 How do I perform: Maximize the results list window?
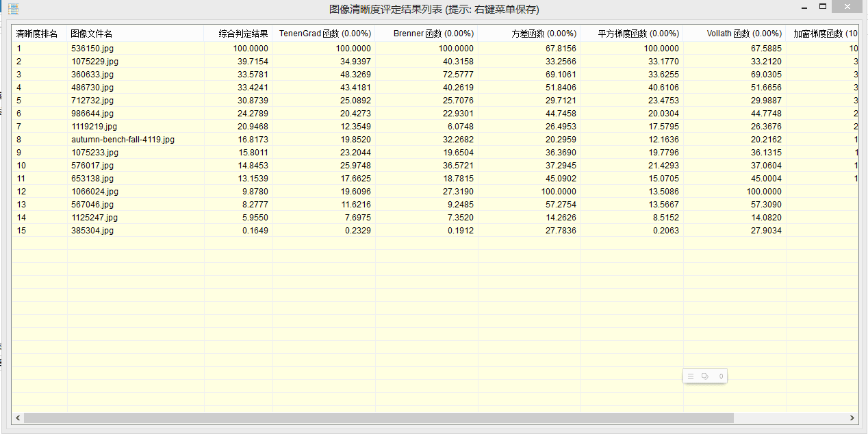(823, 7)
